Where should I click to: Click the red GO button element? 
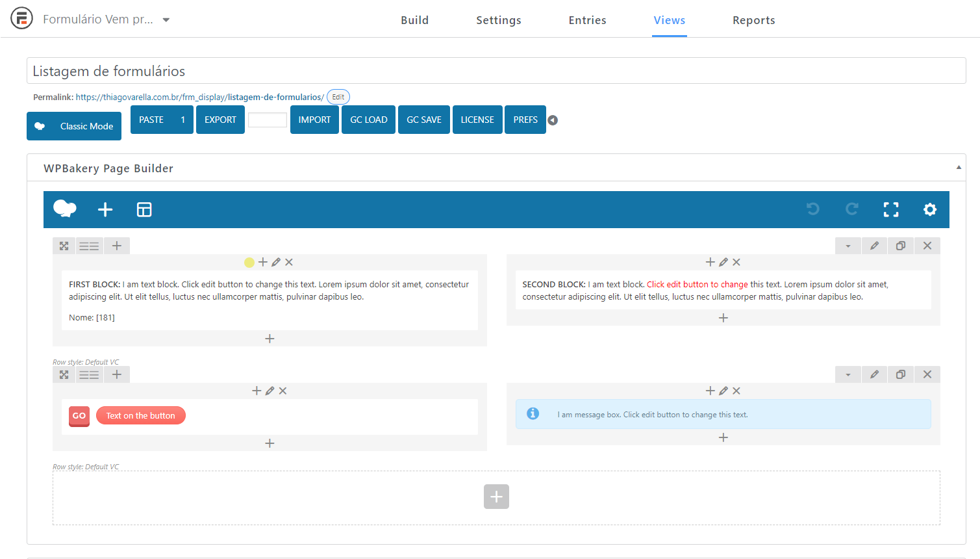pos(79,416)
